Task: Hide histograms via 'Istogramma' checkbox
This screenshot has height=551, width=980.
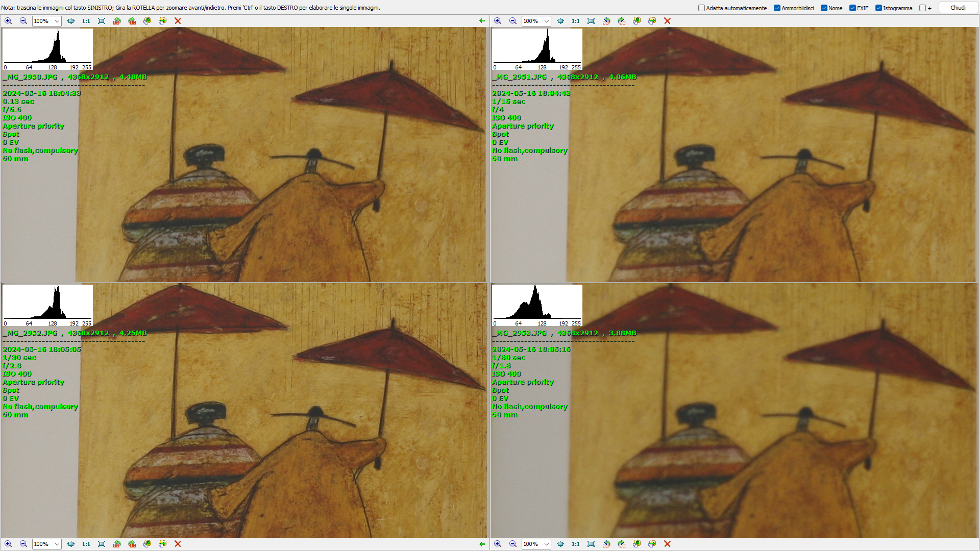Action: (x=879, y=8)
